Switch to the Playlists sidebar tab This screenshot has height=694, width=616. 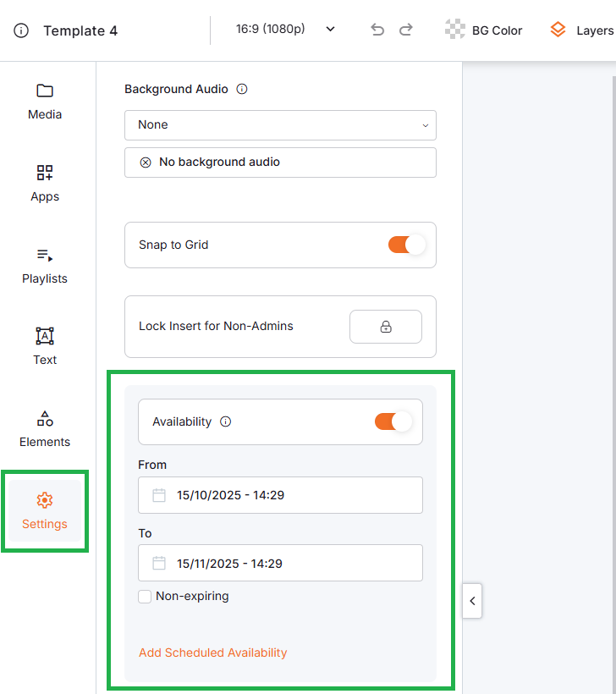click(45, 266)
